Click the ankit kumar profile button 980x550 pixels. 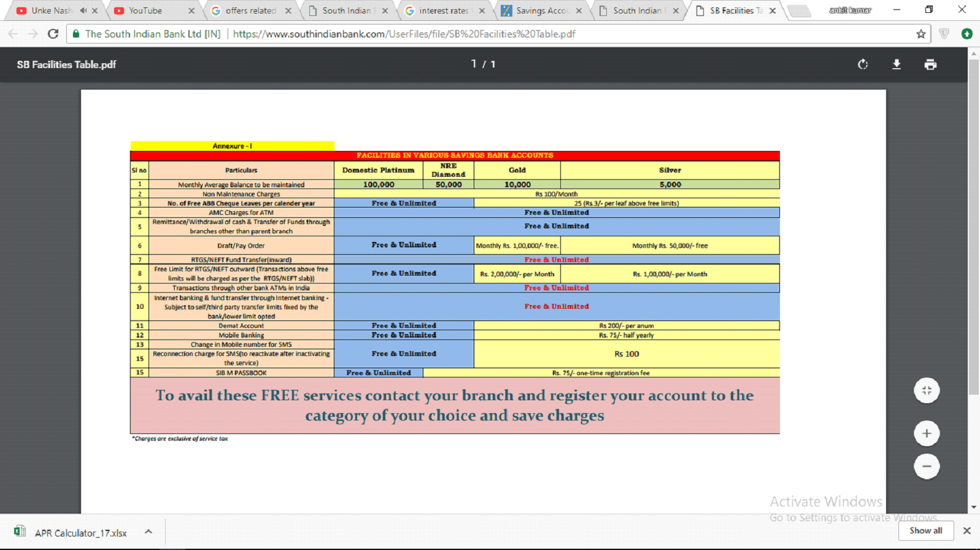click(850, 10)
